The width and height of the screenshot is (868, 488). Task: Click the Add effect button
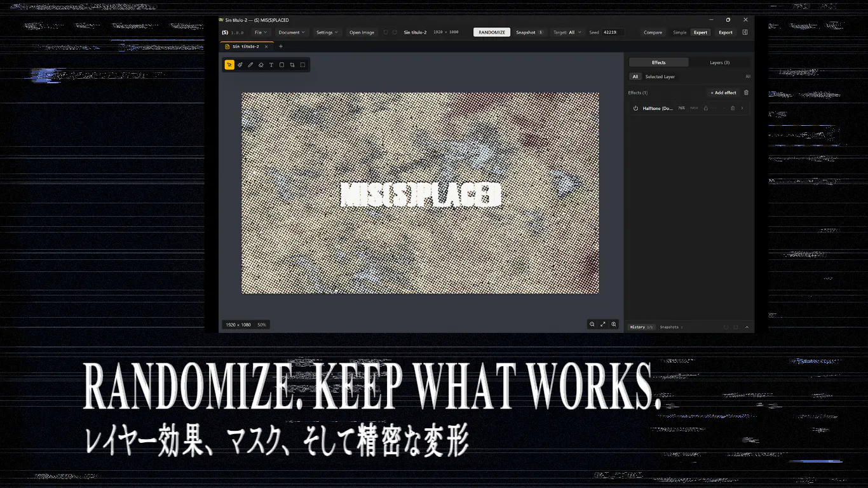724,93
